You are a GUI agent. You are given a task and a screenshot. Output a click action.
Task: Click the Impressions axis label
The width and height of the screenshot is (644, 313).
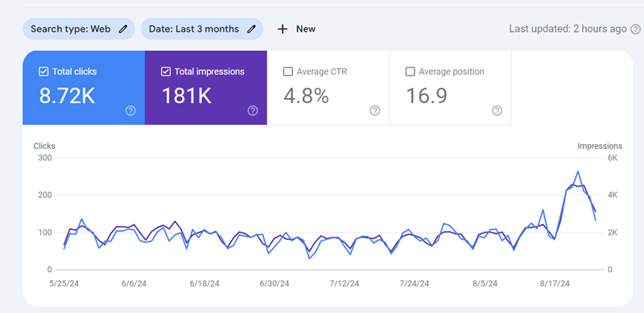(600, 146)
